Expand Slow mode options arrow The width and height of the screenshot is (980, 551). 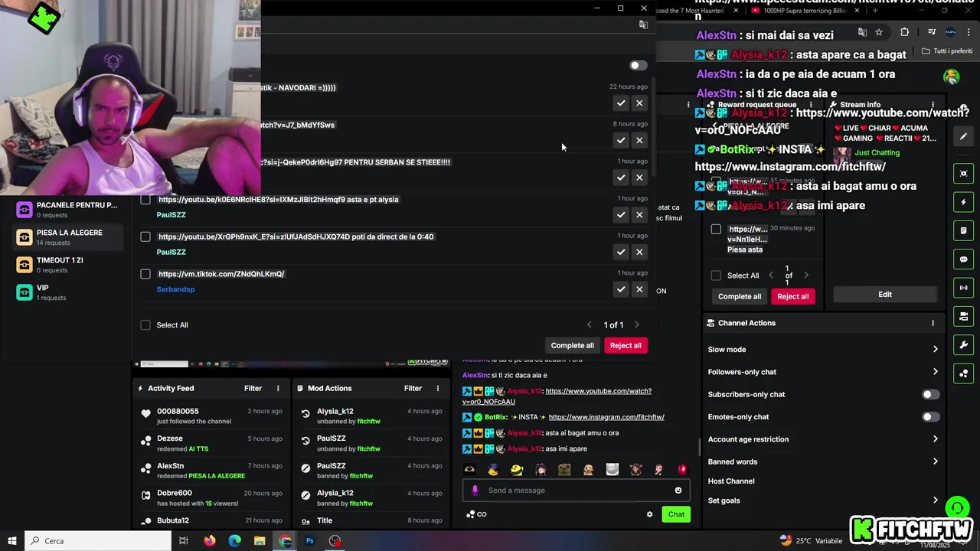(935, 350)
